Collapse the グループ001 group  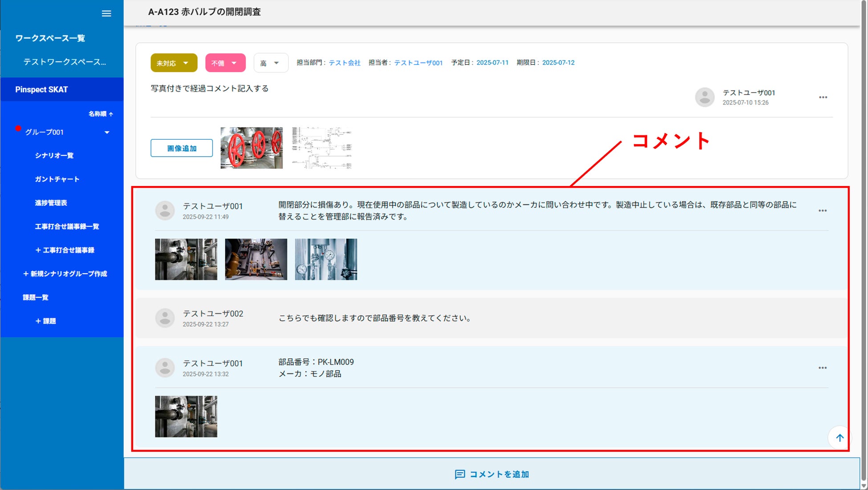point(107,133)
